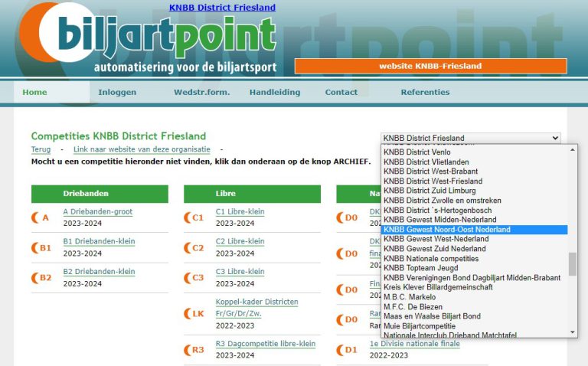
Task: Open B1 Driebanden-klein competition
Action: tap(99, 241)
